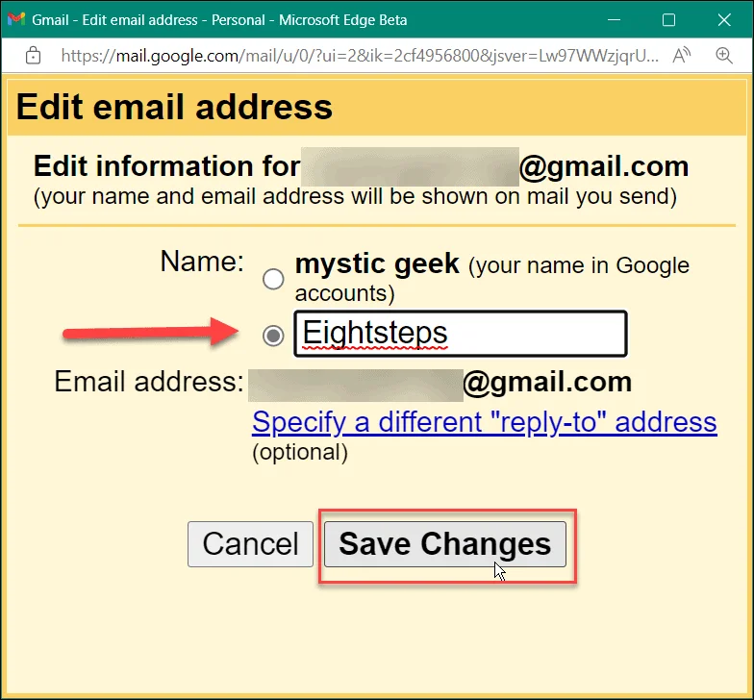The height and width of the screenshot is (700, 754).
Task: Select the custom name radio button
Action: [x=273, y=335]
